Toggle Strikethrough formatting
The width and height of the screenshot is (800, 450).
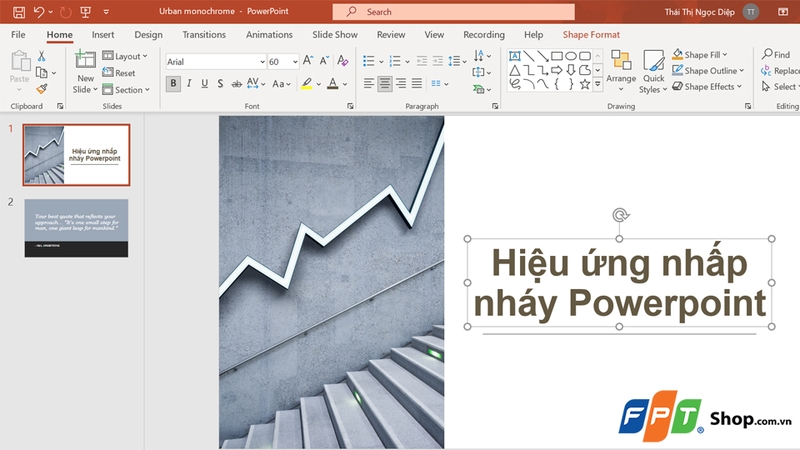coord(236,84)
